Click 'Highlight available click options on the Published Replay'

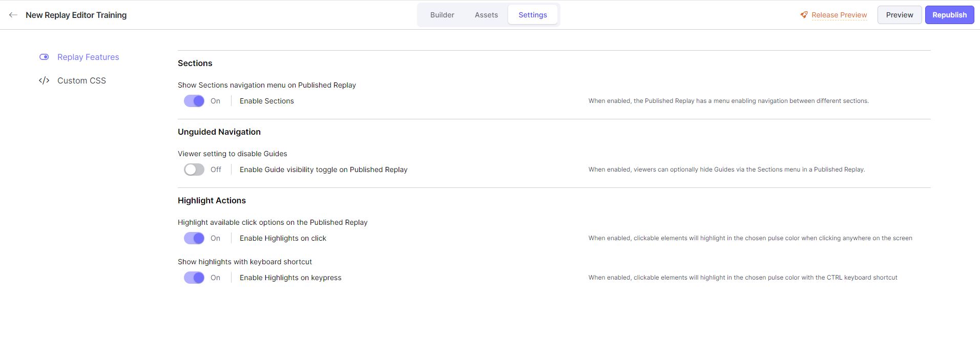pyautogui.click(x=273, y=222)
